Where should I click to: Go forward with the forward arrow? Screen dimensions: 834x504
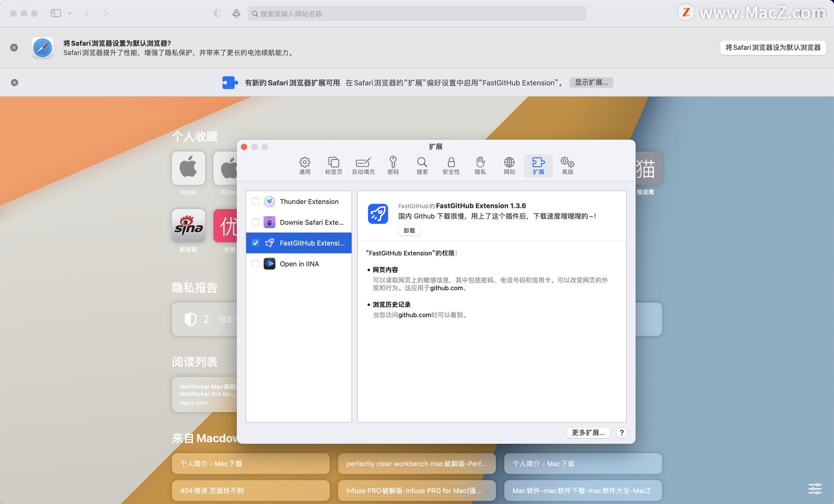pos(106,13)
